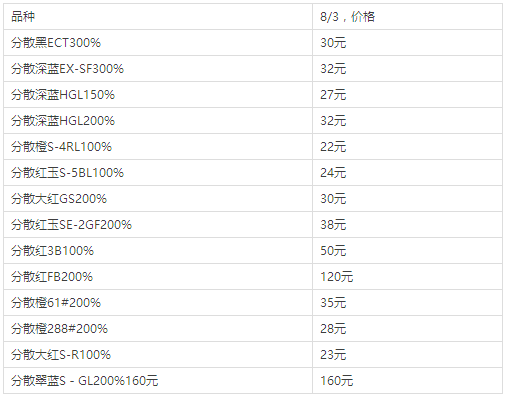Image resolution: width=506 pixels, height=399 pixels.
Task: Click the 分散红3B100% cell
Action: click(x=158, y=251)
